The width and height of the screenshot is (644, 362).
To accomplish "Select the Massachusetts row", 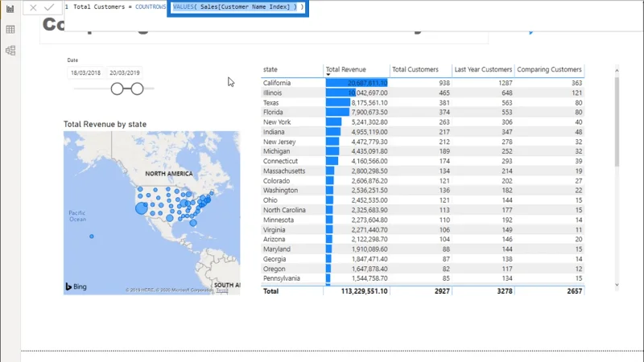I will pos(423,171).
